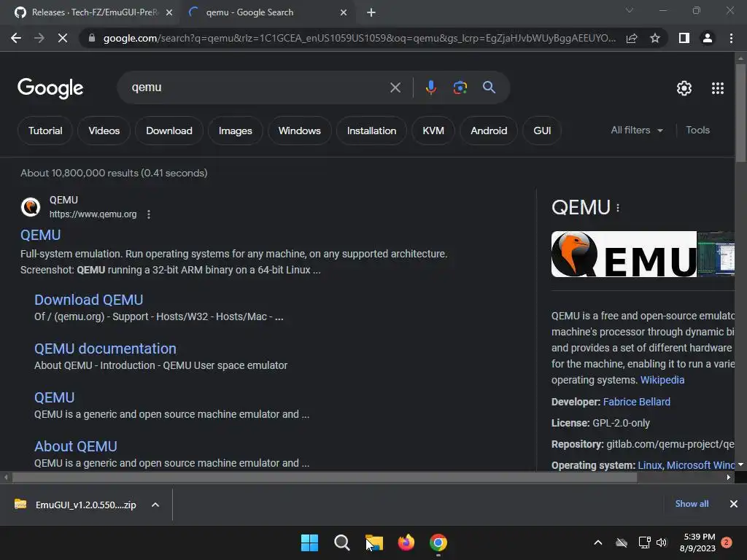Switch to the Releases Tech-FZ/EmuGUI tab

90,12
